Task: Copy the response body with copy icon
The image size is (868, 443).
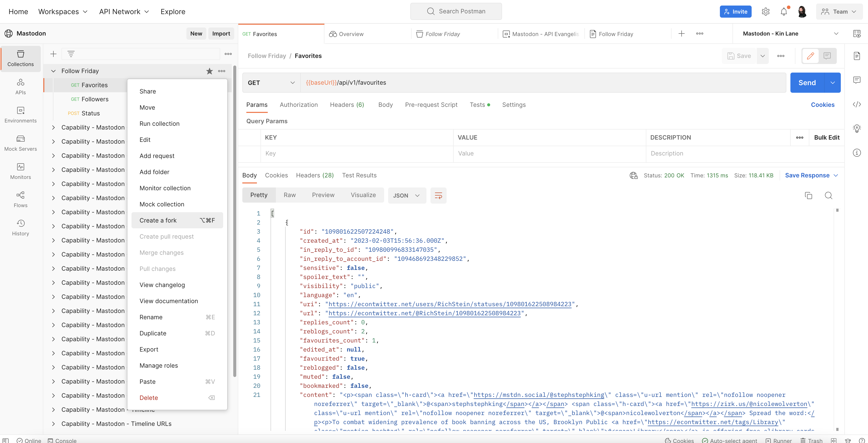Action: [x=808, y=196]
